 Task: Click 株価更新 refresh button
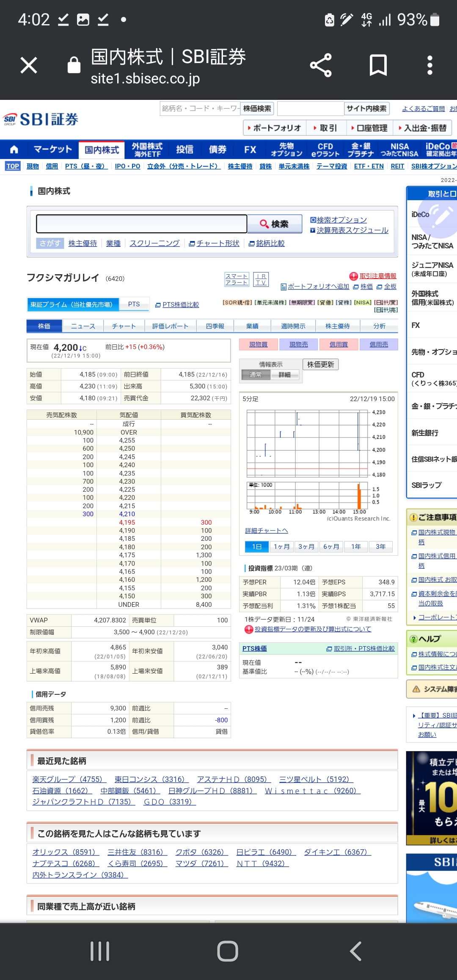coord(320,364)
